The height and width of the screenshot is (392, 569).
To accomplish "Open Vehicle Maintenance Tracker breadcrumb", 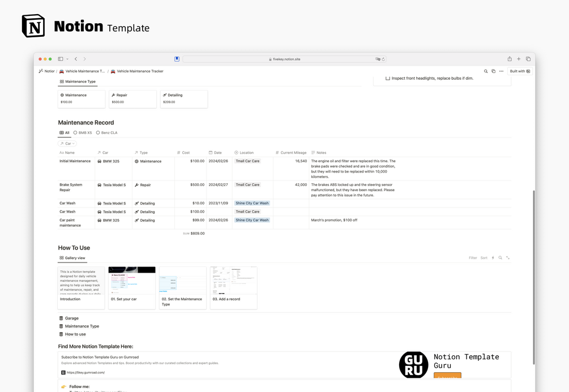I will pyautogui.click(x=137, y=71).
